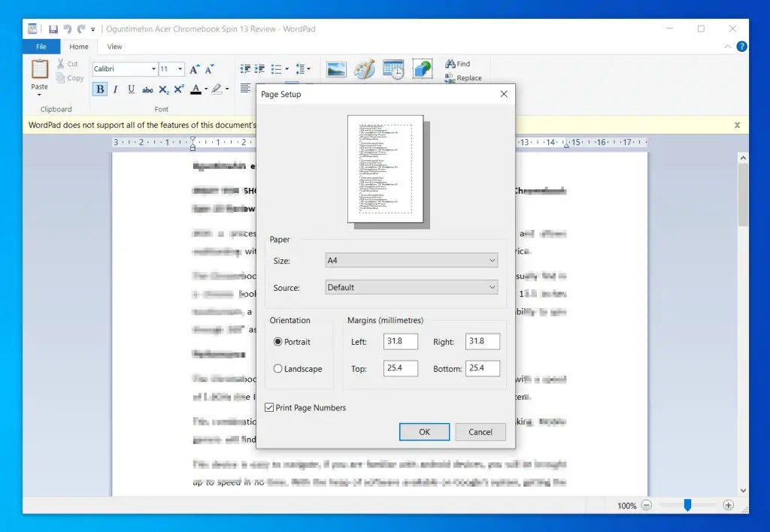Confirm page setup with OK
This screenshot has height=532, width=770.
(x=423, y=431)
